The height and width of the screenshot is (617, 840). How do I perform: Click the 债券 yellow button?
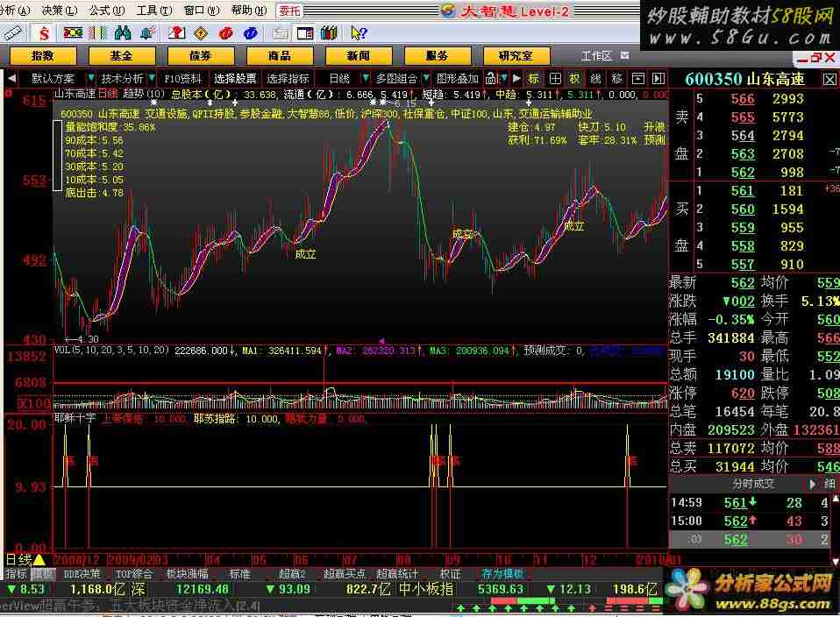201,56
